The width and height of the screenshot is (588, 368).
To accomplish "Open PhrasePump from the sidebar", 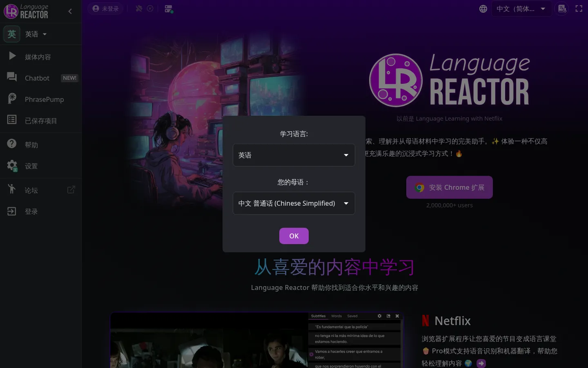I will (41, 99).
